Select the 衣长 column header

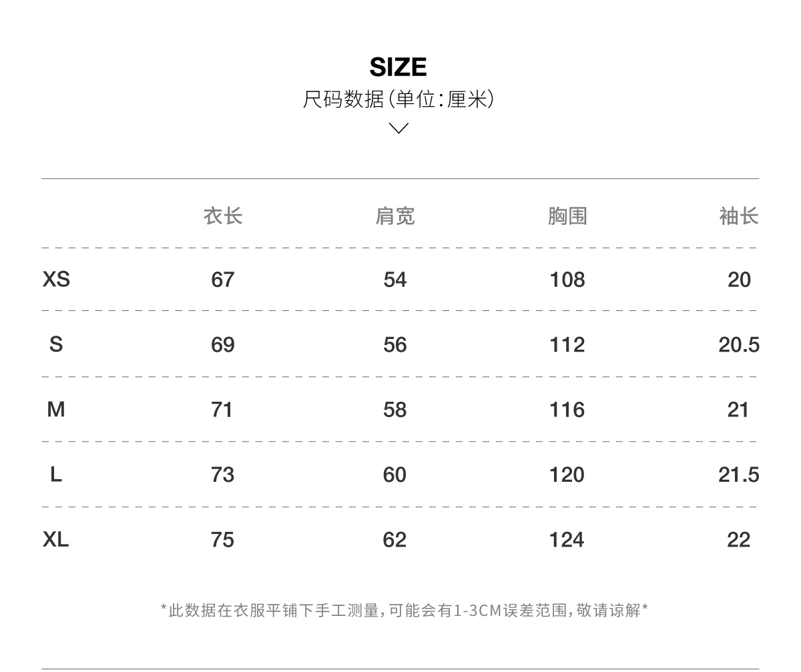223,216
